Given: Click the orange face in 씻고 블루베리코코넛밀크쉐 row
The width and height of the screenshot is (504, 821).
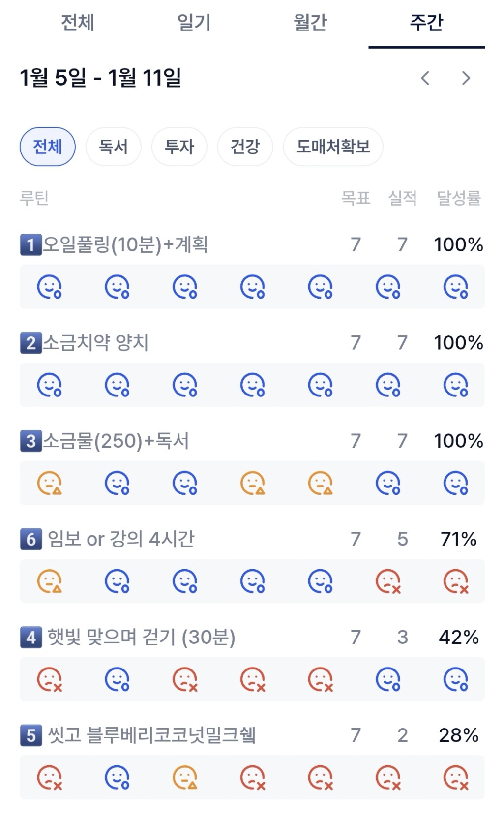Looking at the screenshot, I should (185, 778).
